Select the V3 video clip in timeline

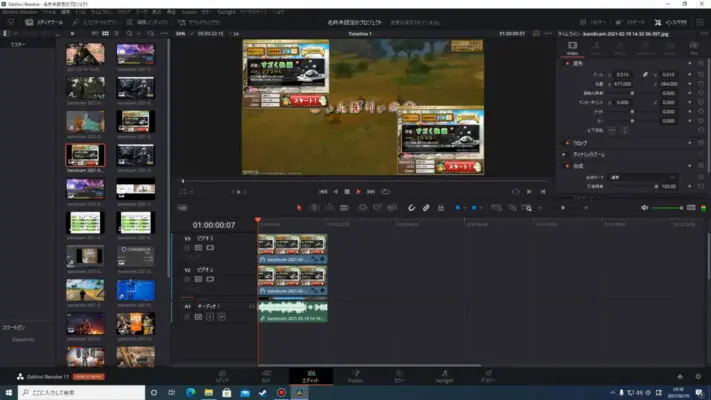coord(292,249)
